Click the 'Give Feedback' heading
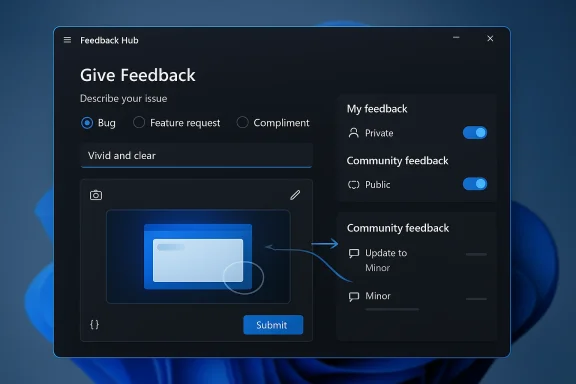576x384 pixels. coord(138,75)
